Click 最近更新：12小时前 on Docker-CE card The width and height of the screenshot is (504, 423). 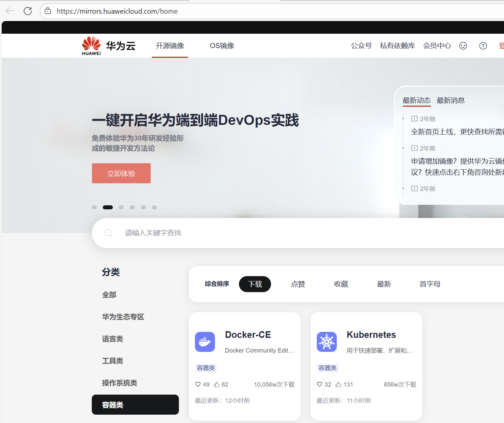(x=222, y=400)
